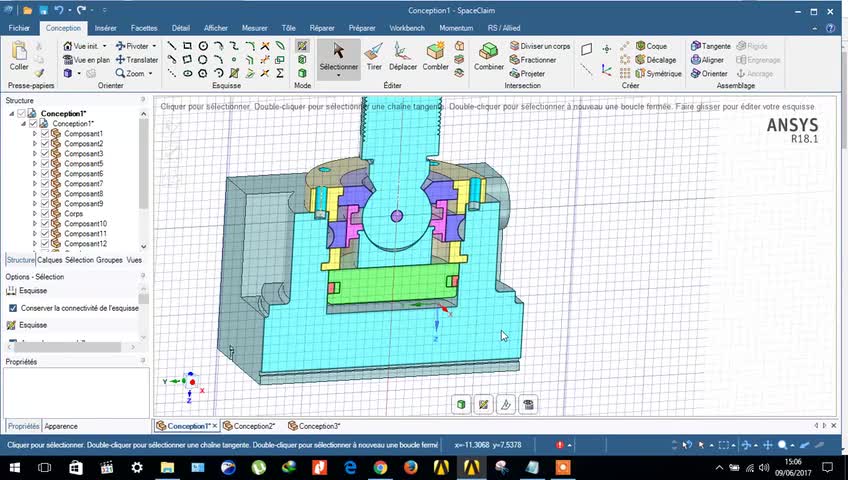Open the Insérer ribbon tab
This screenshot has height=480, width=848.
click(x=105, y=28)
